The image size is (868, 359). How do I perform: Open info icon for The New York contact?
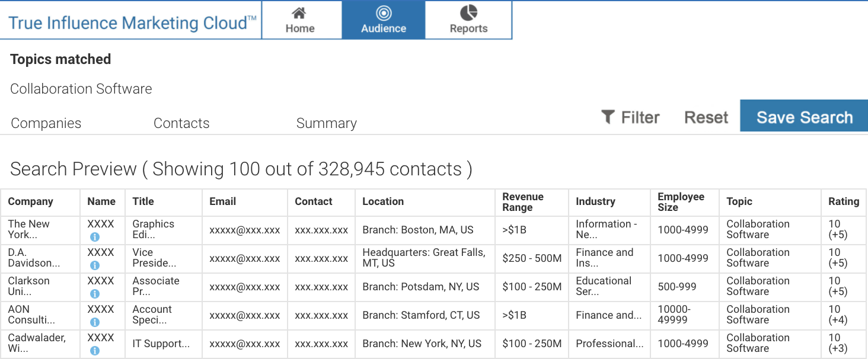point(95,237)
